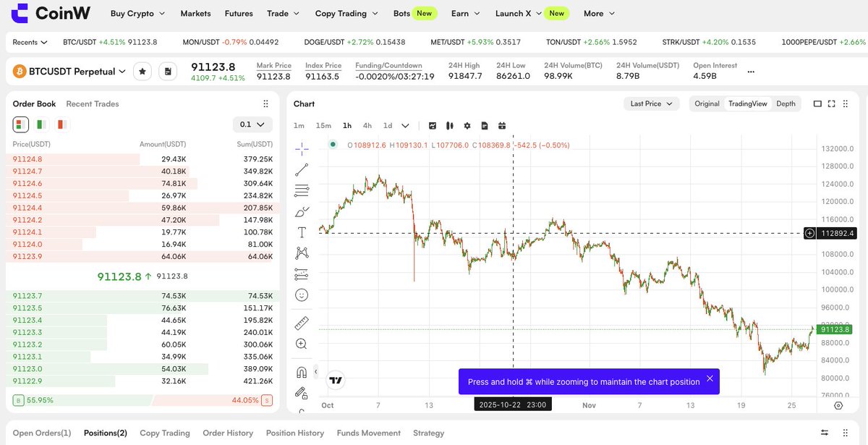868x445 pixels.
Task: Toggle the chart wide layout icon
Action: pos(817,104)
